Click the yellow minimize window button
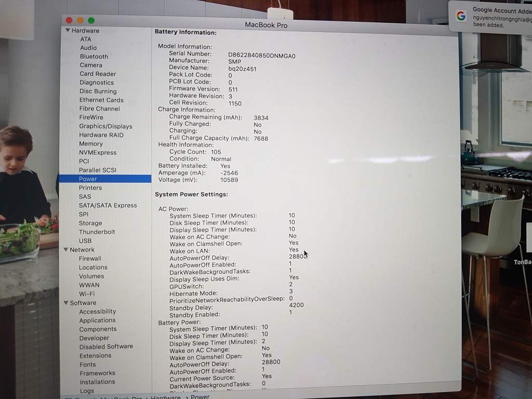532x399 pixels. [x=80, y=20]
